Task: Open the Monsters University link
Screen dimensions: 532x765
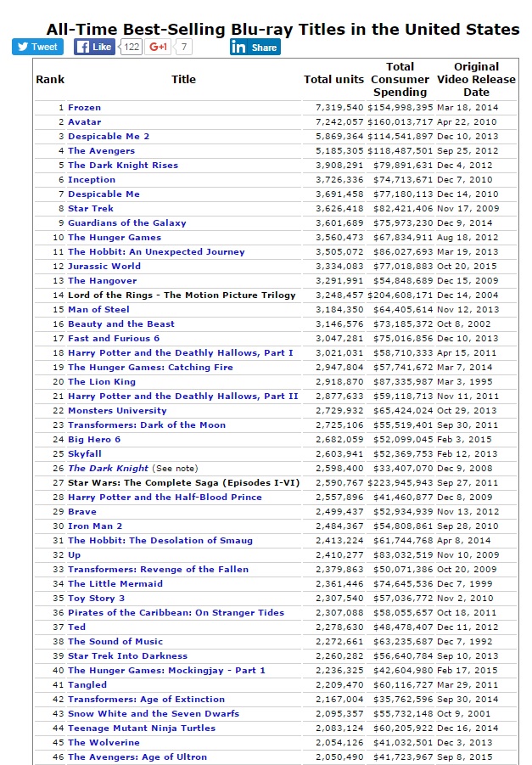Action: [x=118, y=411]
